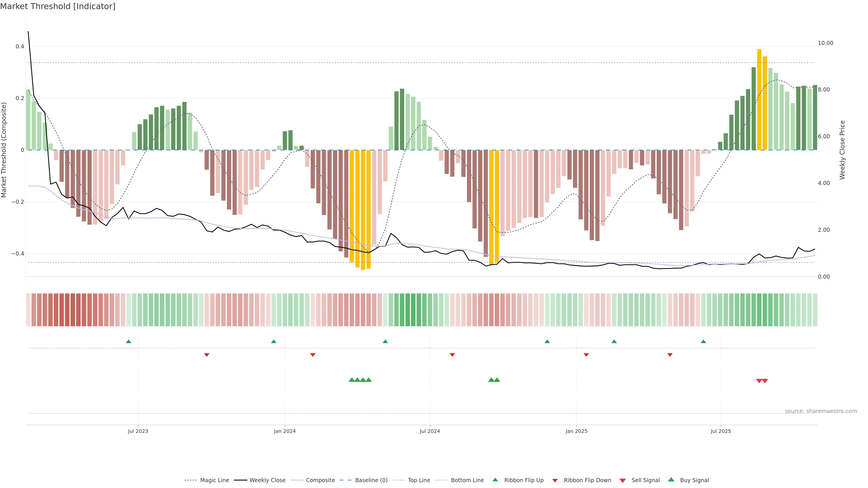Click the Jan 2024 x-axis label
Screen dimensions: 868x488
pos(284,431)
